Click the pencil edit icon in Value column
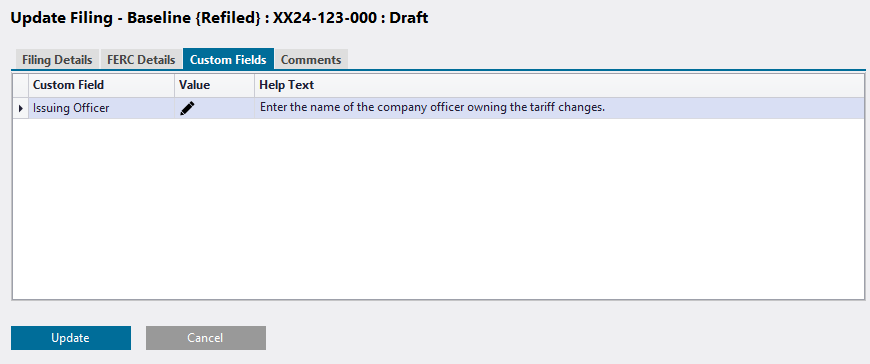 tap(188, 109)
